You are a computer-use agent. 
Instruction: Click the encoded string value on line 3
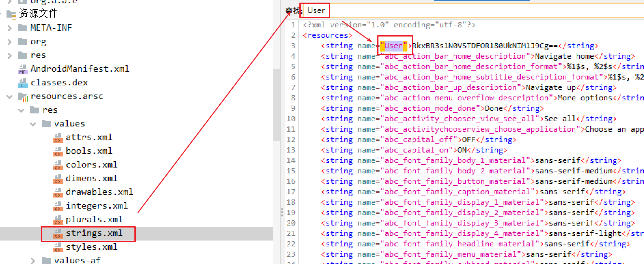(x=485, y=46)
